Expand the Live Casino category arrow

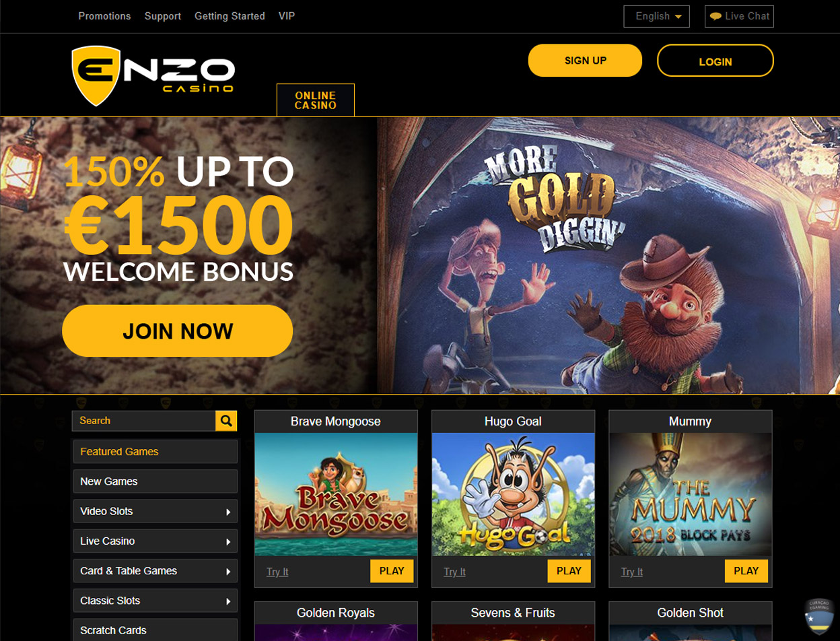(x=229, y=541)
